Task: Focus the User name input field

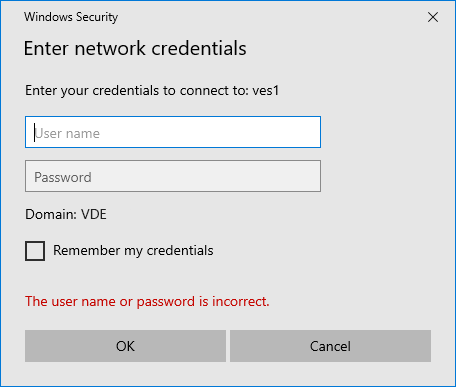Action: [x=173, y=132]
